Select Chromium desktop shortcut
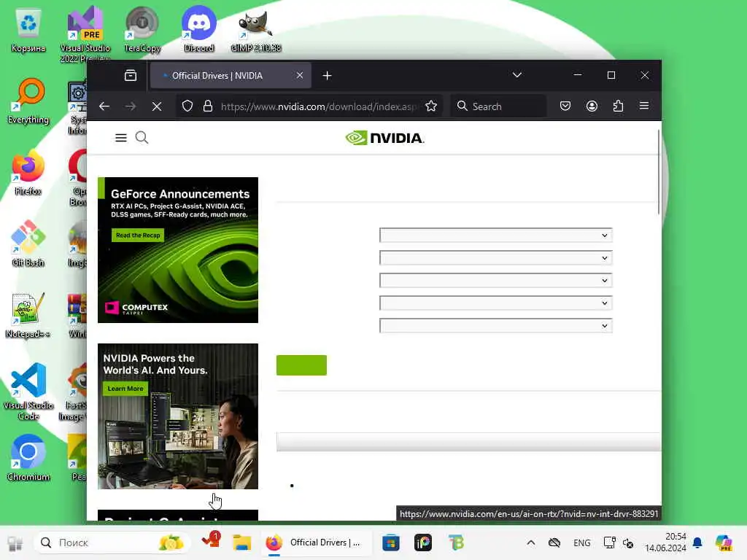The image size is (747, 560). [28, 459]
